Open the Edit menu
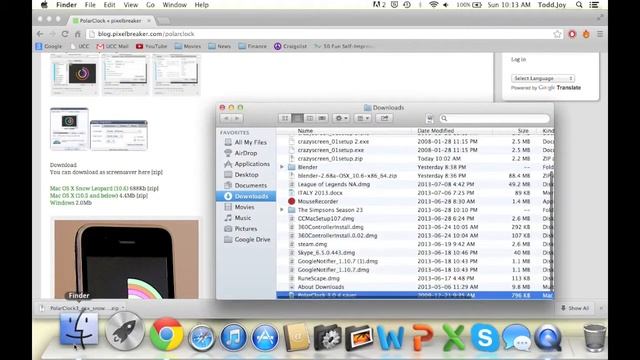Viewport: 640px width, 360px height. [109, 5]
